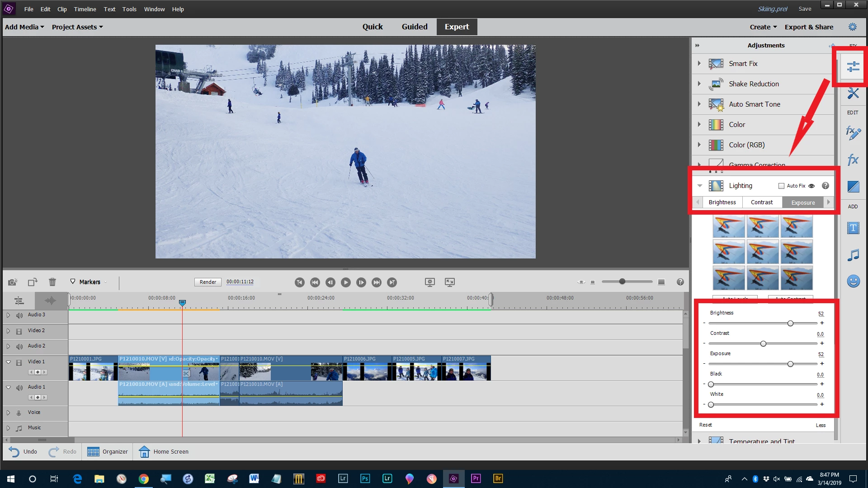Switch to the Guided tab
The image size is (868, 488).
pos(414,27)
